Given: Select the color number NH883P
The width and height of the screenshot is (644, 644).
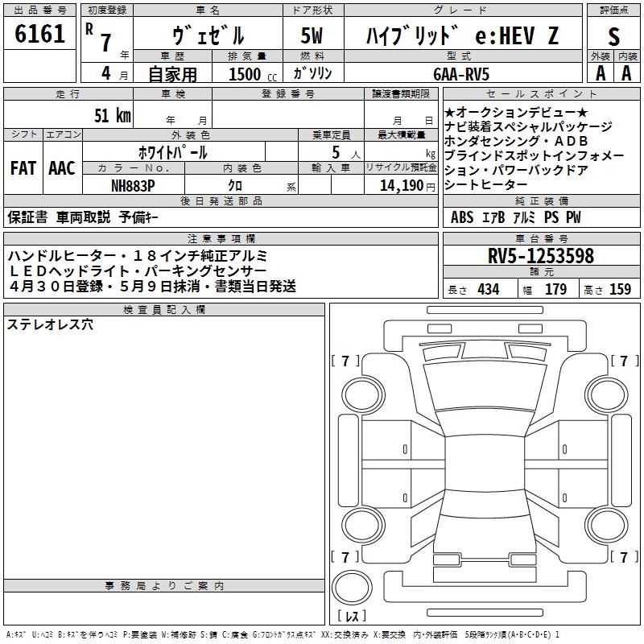Looking at the screenshot, I should point(133,186).
